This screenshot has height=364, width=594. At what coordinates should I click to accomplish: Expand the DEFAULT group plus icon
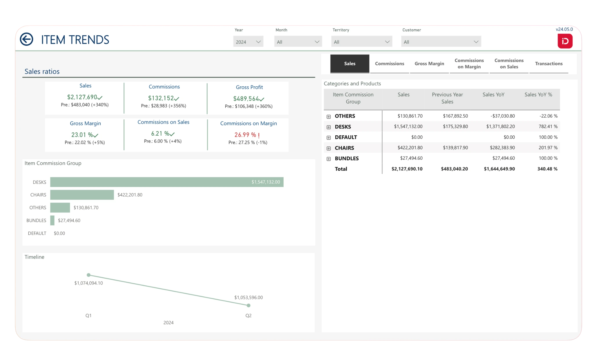point(329,138)
